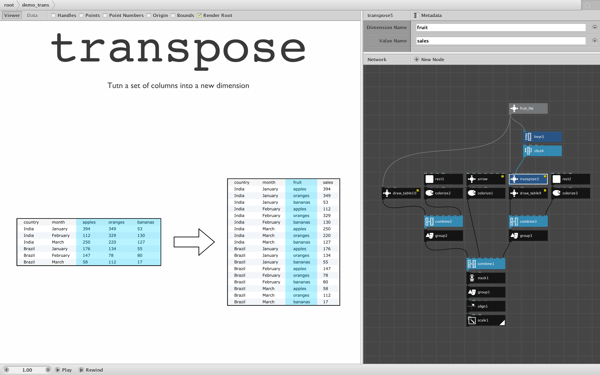Enable the Handles checkbox
This screenshot has height=375, width=600.
[54, 15]
